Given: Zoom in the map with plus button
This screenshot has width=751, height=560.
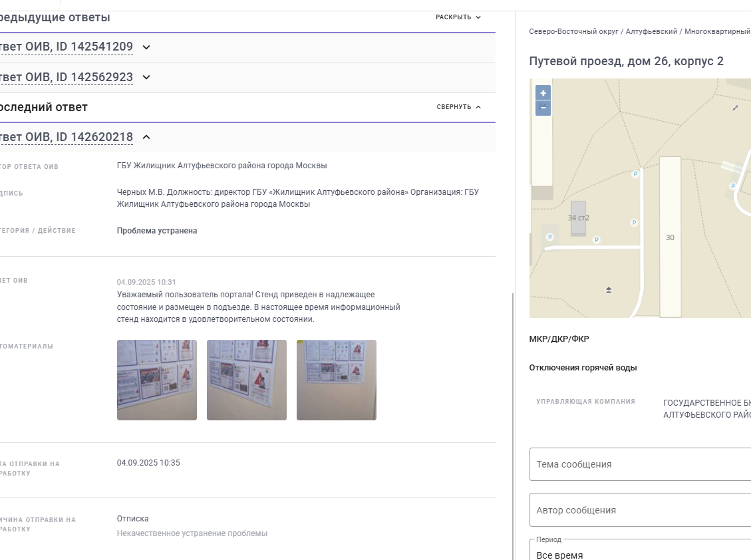Looking at the screenshot, I should [x=543, y=93].
